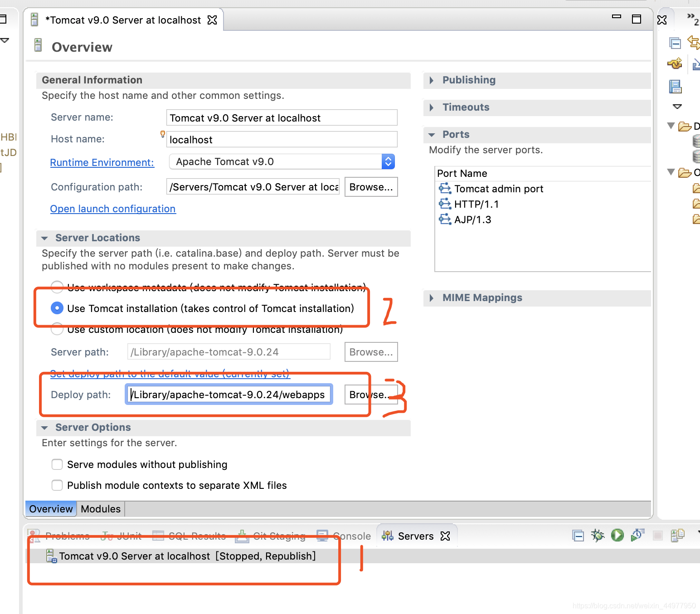Expand the MIME Mappings section

pos(432,298)
